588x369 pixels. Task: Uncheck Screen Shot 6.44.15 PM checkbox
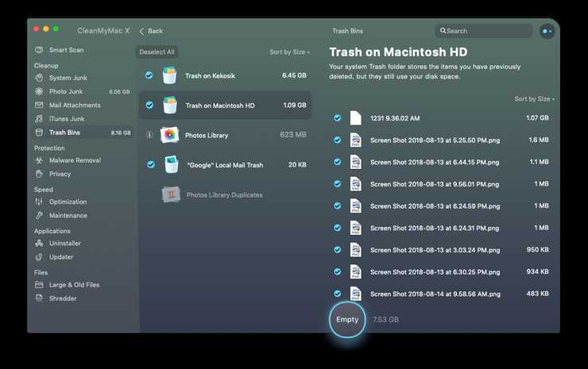click(x=338, y=162)
